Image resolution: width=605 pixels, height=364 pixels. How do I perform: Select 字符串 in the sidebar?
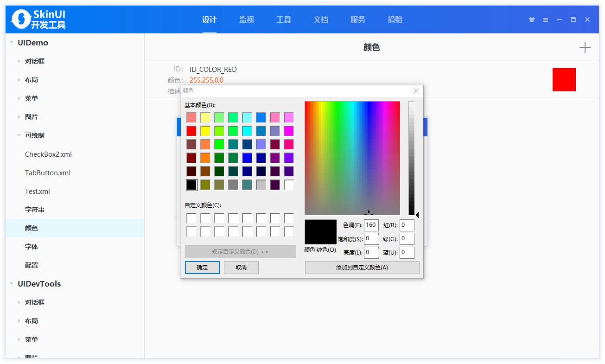[35, 210]
